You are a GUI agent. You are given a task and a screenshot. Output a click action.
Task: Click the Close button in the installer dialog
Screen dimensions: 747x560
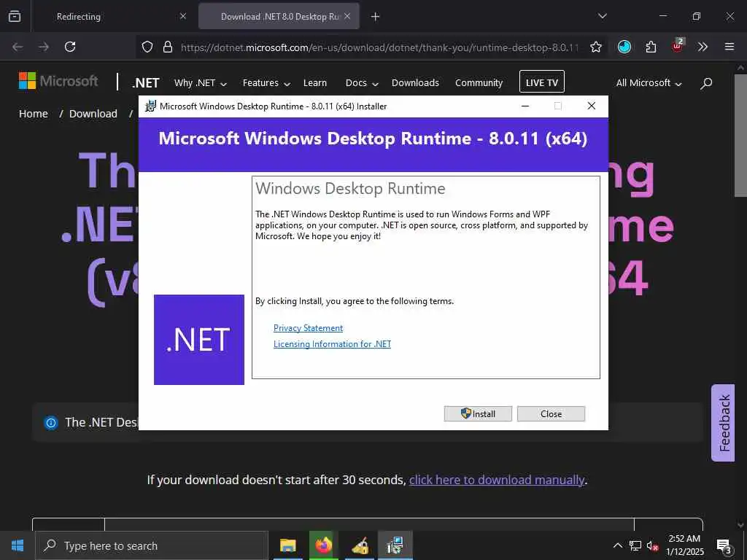click(x=551, y=414)
